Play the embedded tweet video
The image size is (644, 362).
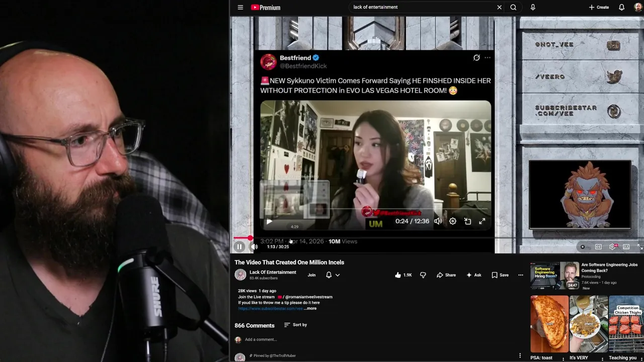click(269, 221)
